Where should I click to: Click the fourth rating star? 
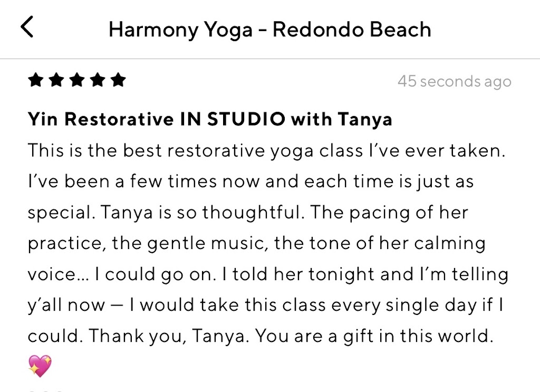coord(98,80)
